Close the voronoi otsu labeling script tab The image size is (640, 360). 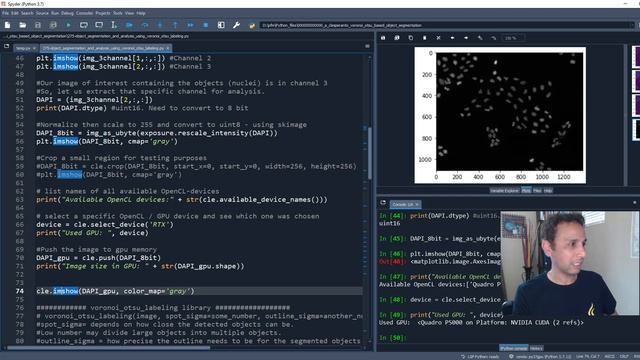coord(167,48)
